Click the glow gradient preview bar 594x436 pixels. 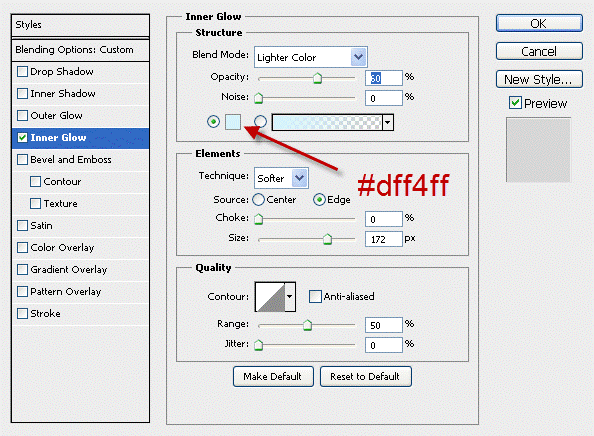(x=328, y=122)
